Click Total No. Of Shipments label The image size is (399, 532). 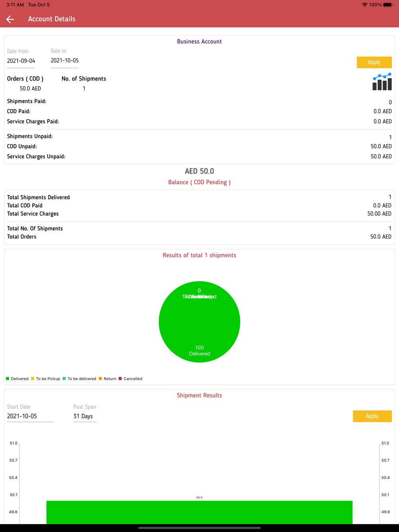(35, 229)
